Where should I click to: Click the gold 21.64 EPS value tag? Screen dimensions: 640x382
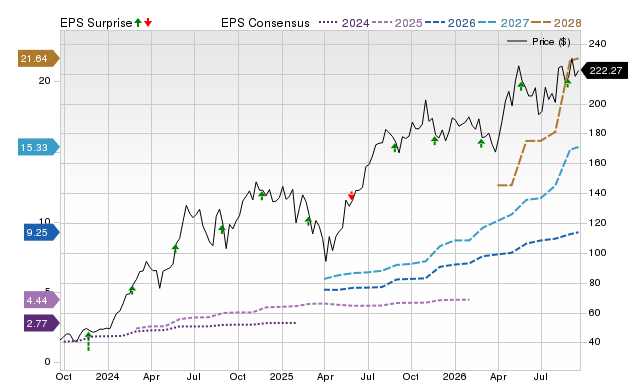38,58
